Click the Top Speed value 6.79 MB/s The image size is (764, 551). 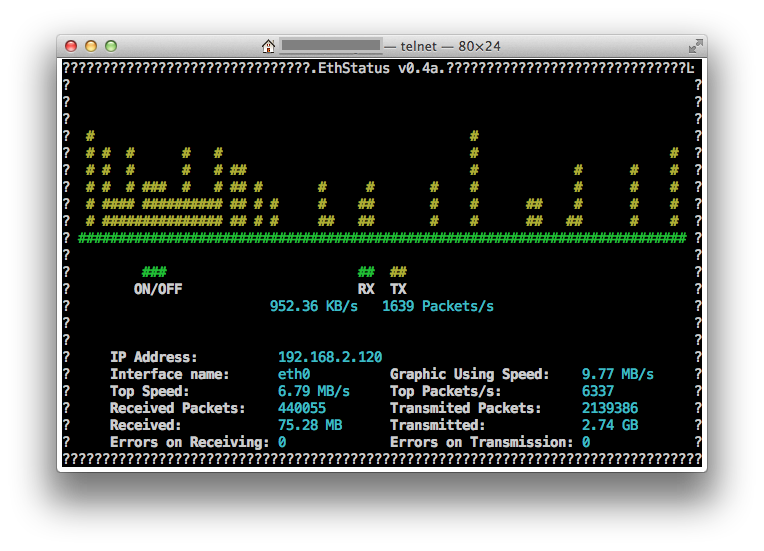(x=314, y=391)
